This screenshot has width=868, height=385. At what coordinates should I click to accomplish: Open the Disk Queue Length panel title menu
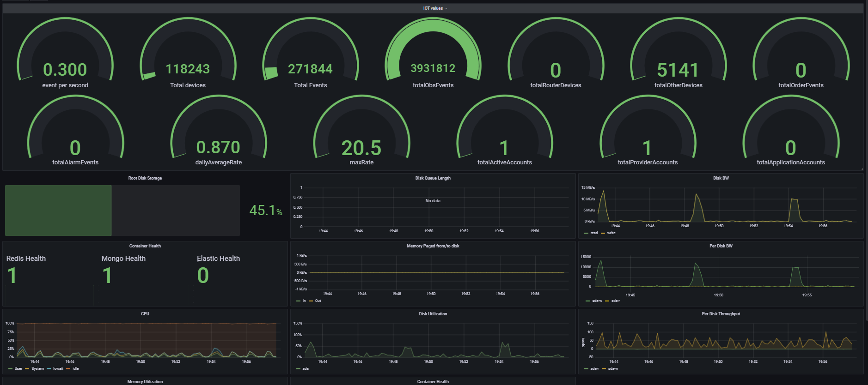coord(433,178)
